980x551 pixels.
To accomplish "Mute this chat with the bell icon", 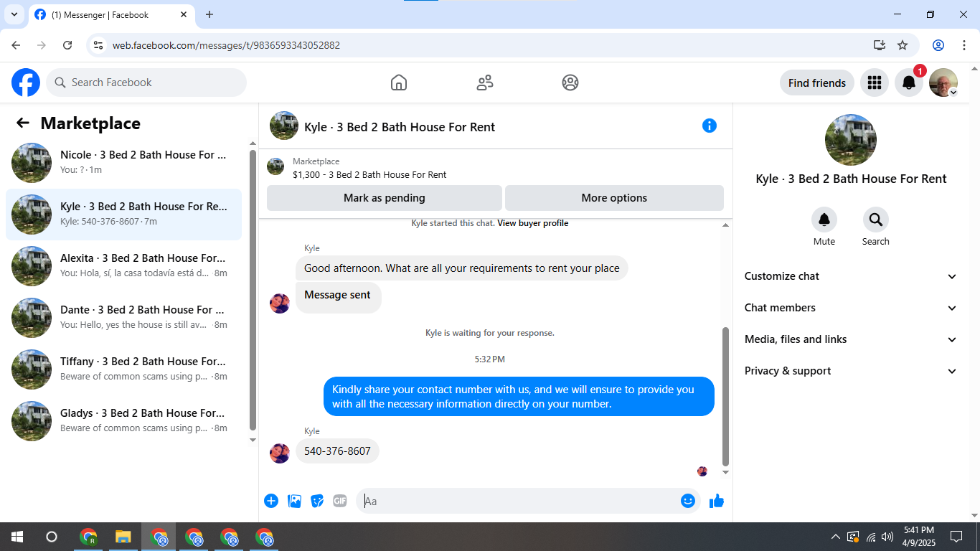I will pyautogui.click(x=824, y=220).
